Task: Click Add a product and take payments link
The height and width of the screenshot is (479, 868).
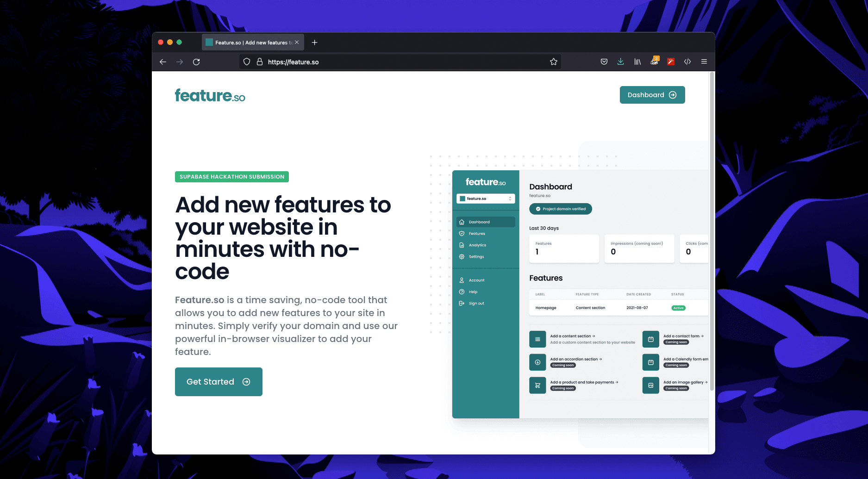Action: (x=584, y=382)
